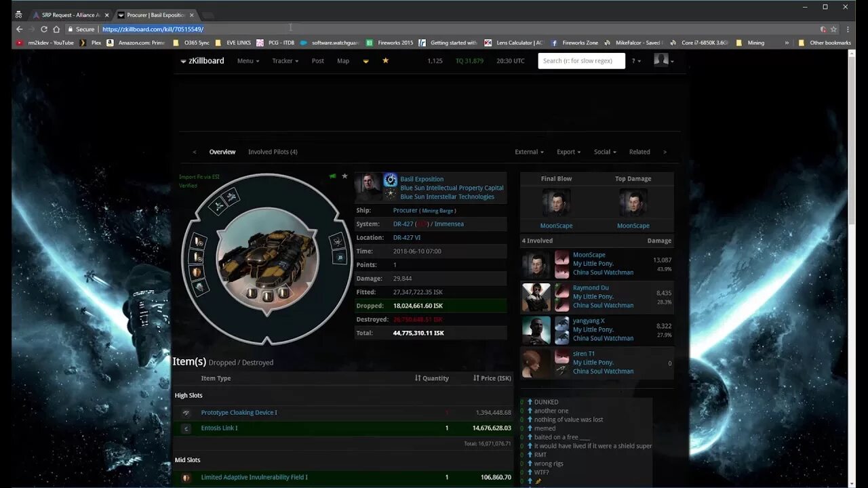The width and height of the screenshot is (868, 488).
Task: Open DR-427 VI location link
Action: coord(407,238)
